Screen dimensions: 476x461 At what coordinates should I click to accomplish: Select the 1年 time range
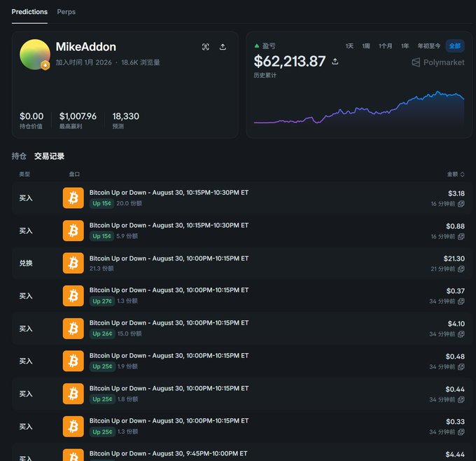(x=405, y=46)
